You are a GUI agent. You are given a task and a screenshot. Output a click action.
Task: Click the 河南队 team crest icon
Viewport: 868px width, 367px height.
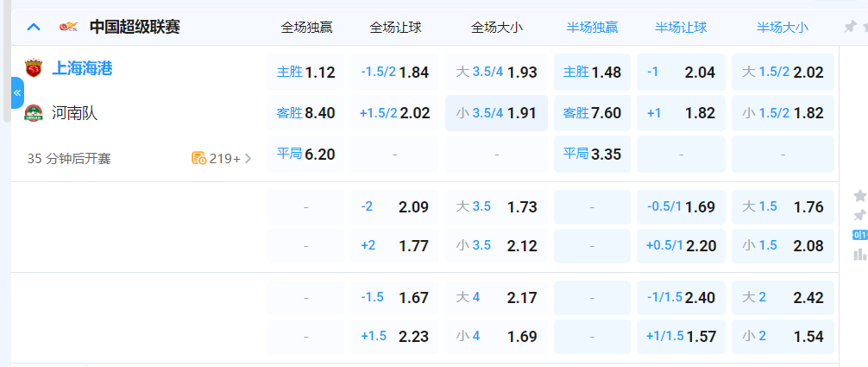point(34,113)
